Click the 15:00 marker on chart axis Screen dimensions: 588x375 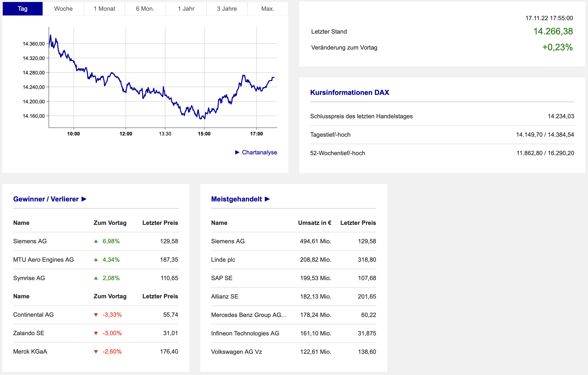coord(204,134)
